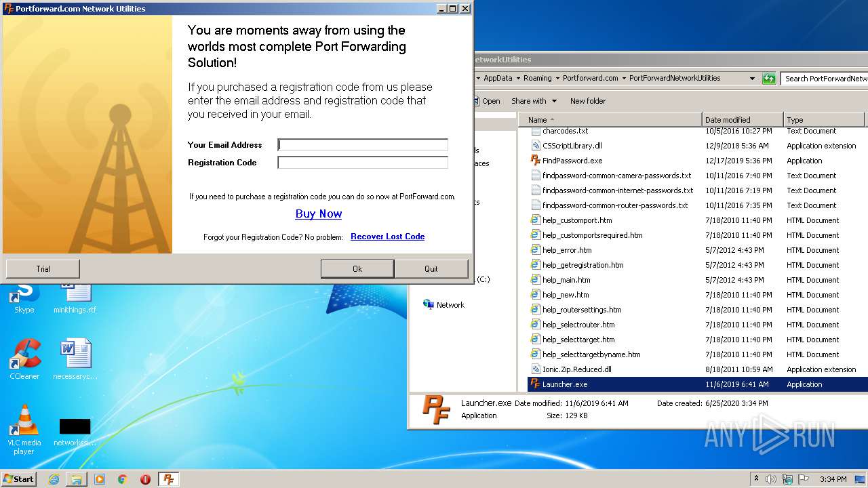The height and width of the screenshot is (488, 868).
Task: Select help_selecttargetbyname.htm file icon
Action: click(535, 354)
